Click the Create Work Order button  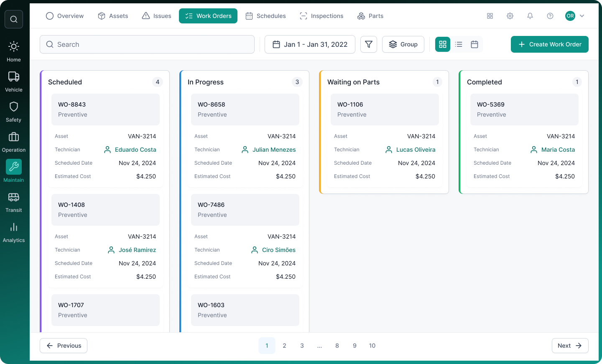click(x=550, y=44)
